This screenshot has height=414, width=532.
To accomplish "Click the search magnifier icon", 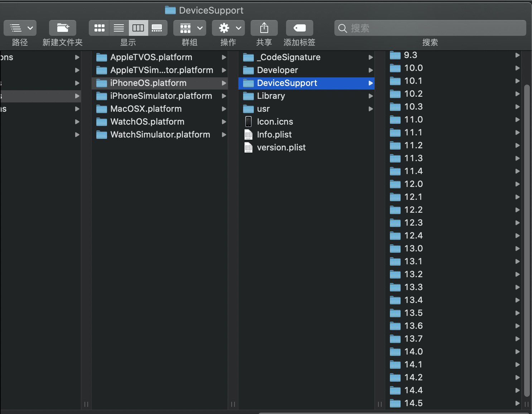I will tap(342, 28).
